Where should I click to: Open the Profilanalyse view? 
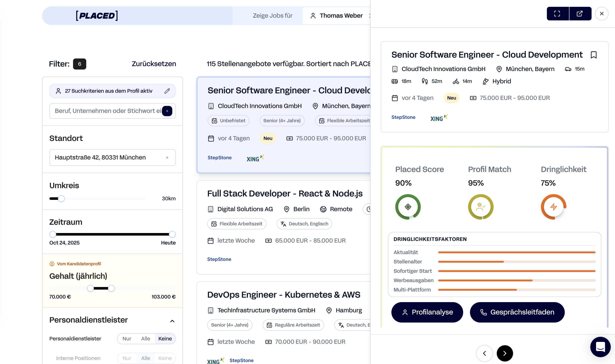tap(427, 312)
